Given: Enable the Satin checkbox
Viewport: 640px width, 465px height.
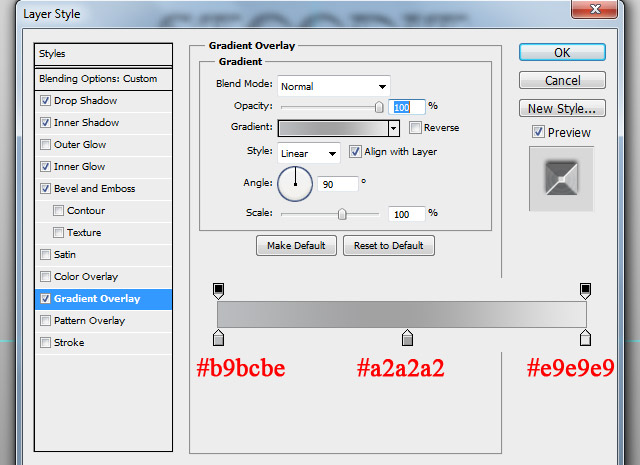Looking at the screenshot, I should coord(45,255).
